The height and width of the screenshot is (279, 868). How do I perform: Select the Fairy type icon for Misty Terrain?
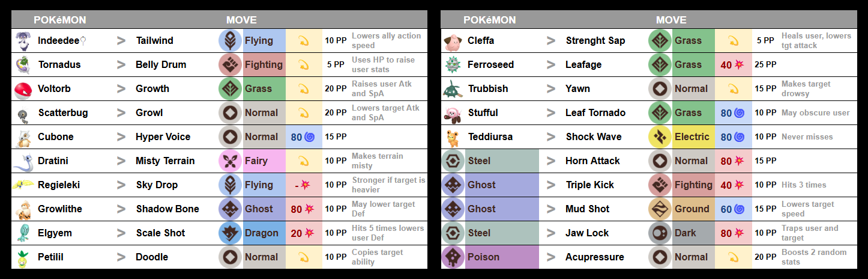(x=231, y=161)
